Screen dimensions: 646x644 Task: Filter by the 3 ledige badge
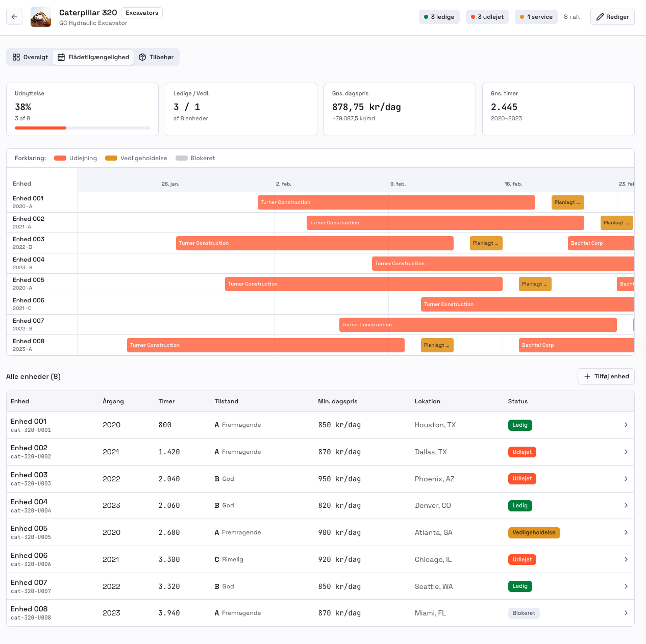(x=439, y=17)
